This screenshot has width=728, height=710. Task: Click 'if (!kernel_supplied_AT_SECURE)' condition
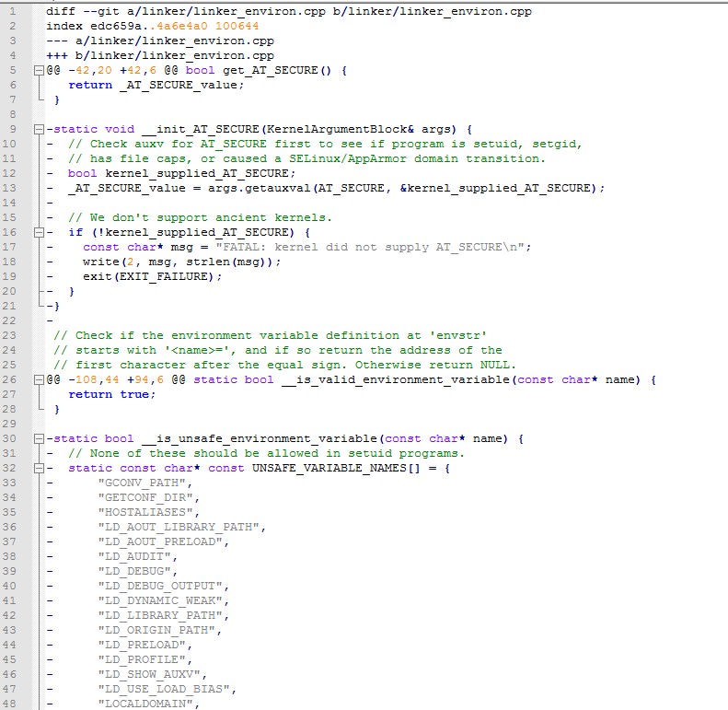pyautogui.click(x=181, y=232)
